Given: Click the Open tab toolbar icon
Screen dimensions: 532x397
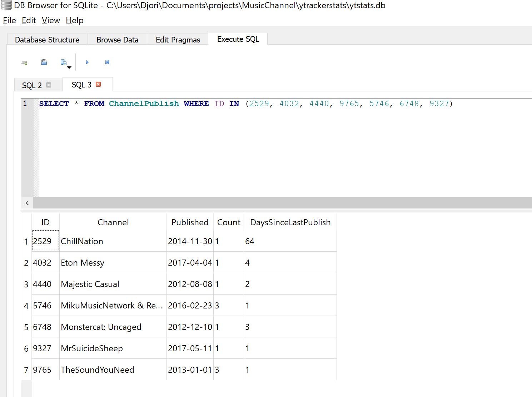Looking at the screenshot, I should coord(24,62).
